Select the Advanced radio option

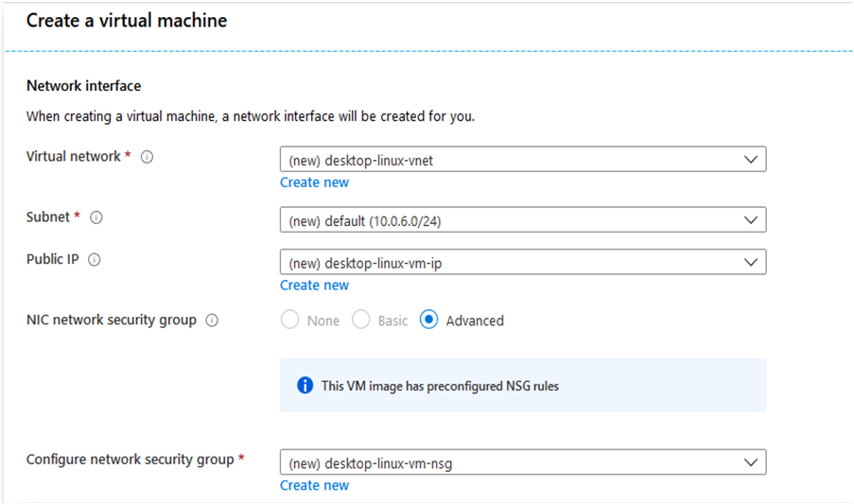pyautogui.click(x=428, y=320)
